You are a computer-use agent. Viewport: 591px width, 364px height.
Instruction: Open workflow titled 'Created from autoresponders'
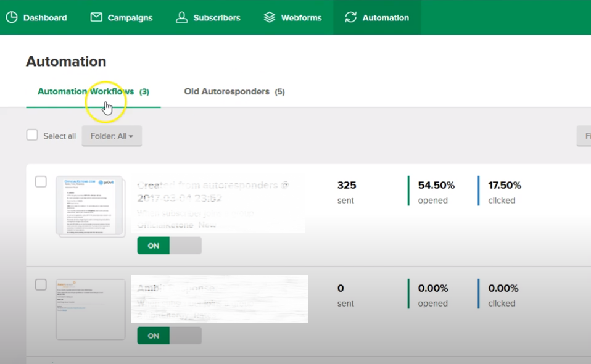coord(213,191)
